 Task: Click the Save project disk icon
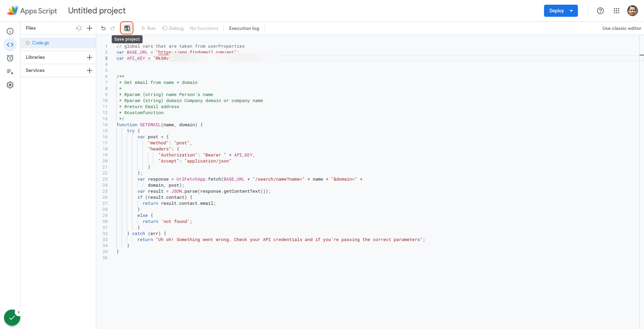[x=127, y=28]
